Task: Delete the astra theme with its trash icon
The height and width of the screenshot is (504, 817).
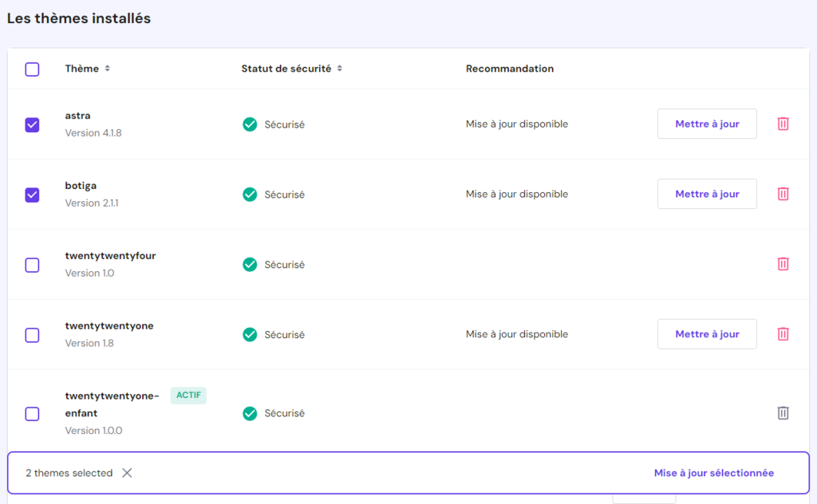Action: pos(783,124)
